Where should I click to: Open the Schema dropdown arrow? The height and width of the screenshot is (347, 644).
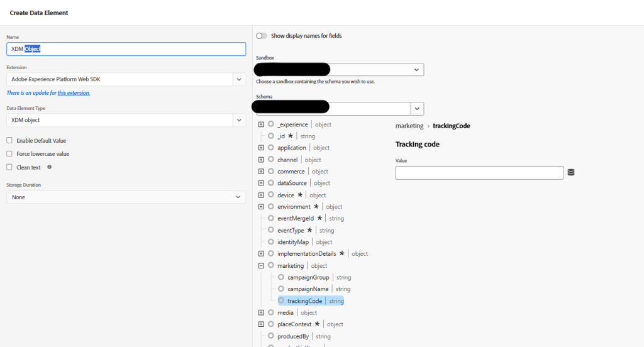click(417, 109)
